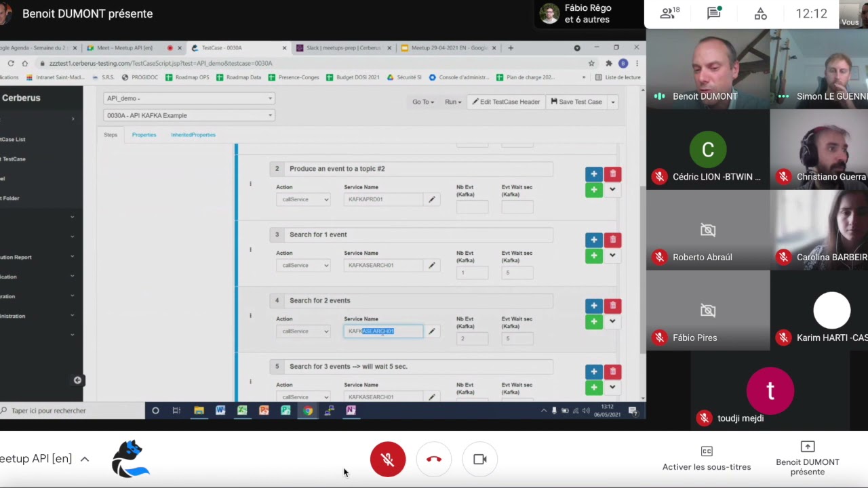Click Edit TestCase Header
868x488 pixels.
pyautogui.click(x=506, y=102)
